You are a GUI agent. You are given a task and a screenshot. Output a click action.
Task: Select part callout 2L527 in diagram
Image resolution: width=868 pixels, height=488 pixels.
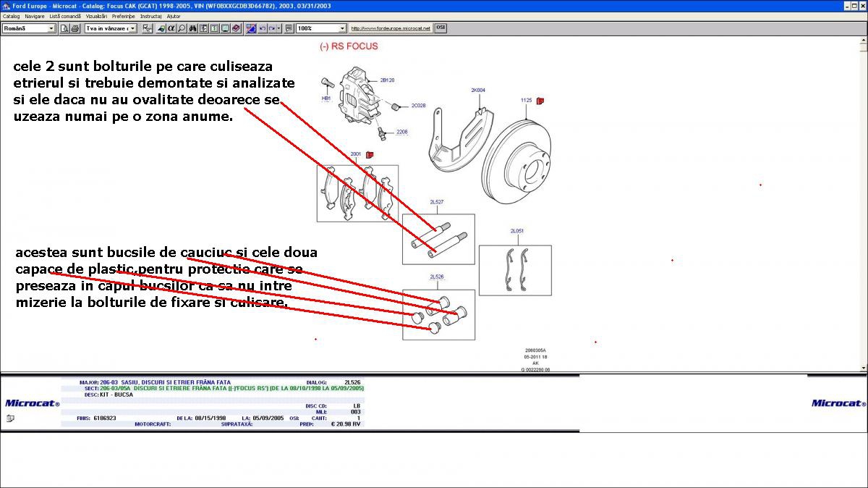pyautogui.click(x=437, y=202)
